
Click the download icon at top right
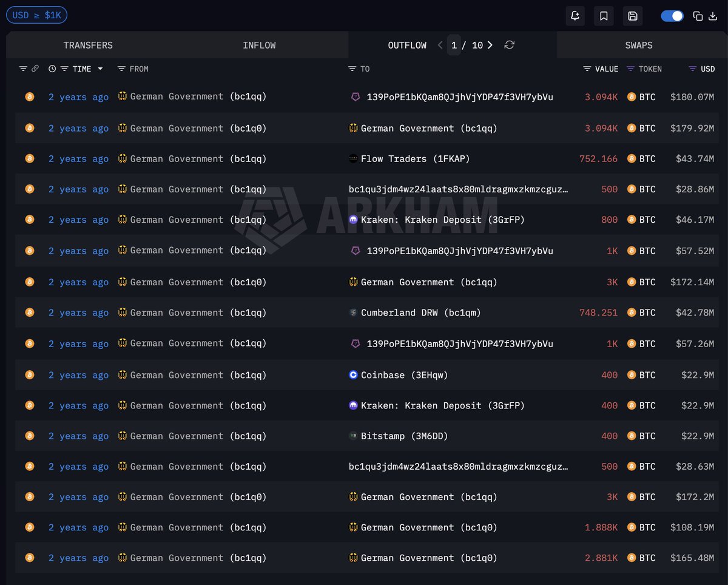tap(713, 16)
